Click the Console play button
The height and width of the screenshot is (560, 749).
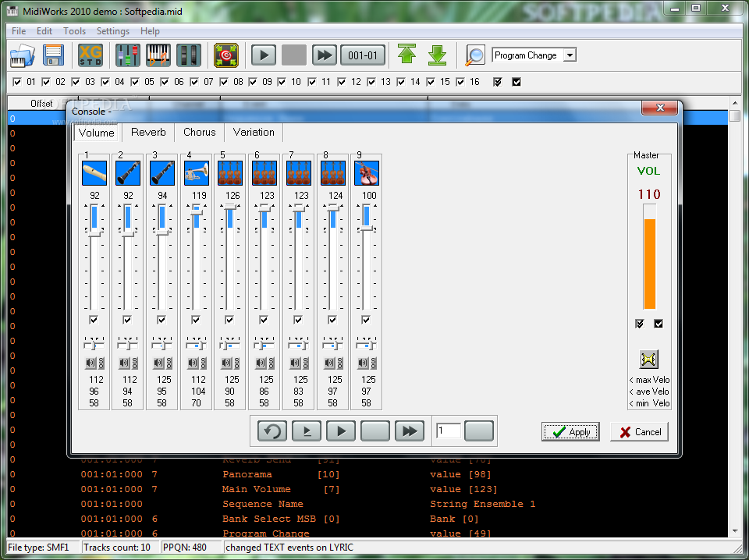pyautogui.click(x=341, y=431)
